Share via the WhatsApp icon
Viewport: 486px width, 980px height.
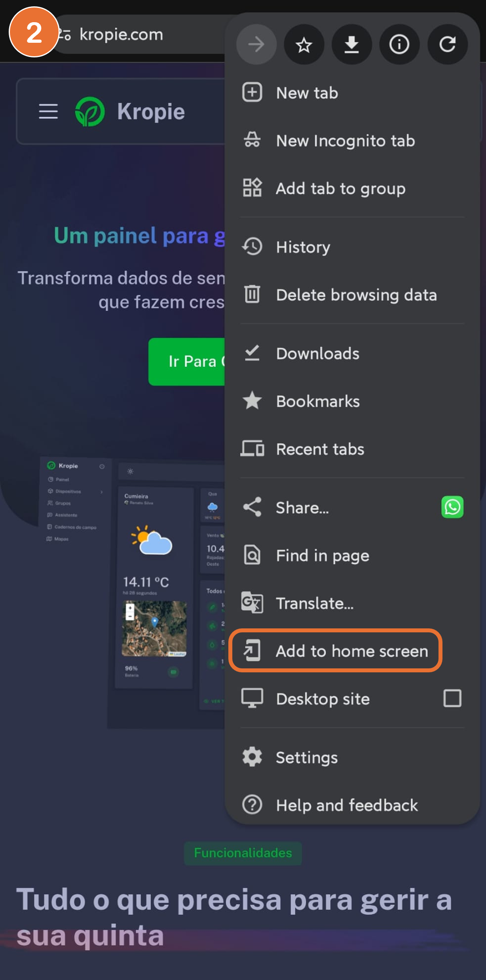coord(452,507)
